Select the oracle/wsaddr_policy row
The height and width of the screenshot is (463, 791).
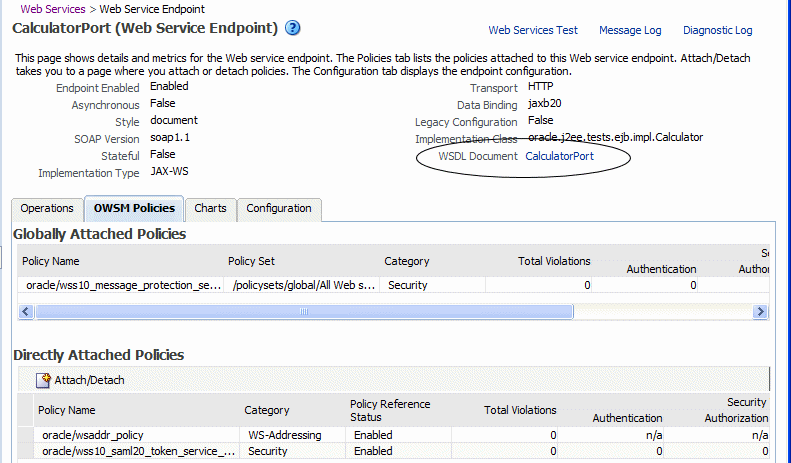(x=93, y=436)
